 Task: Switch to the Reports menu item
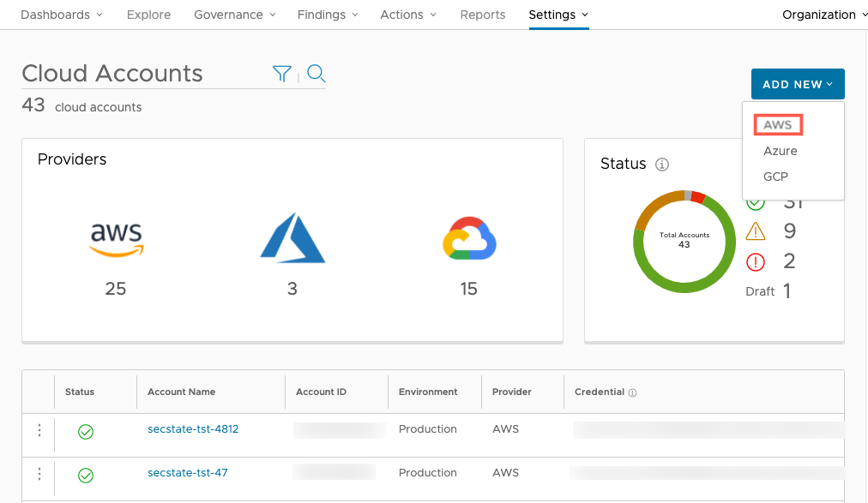point(482,15)
